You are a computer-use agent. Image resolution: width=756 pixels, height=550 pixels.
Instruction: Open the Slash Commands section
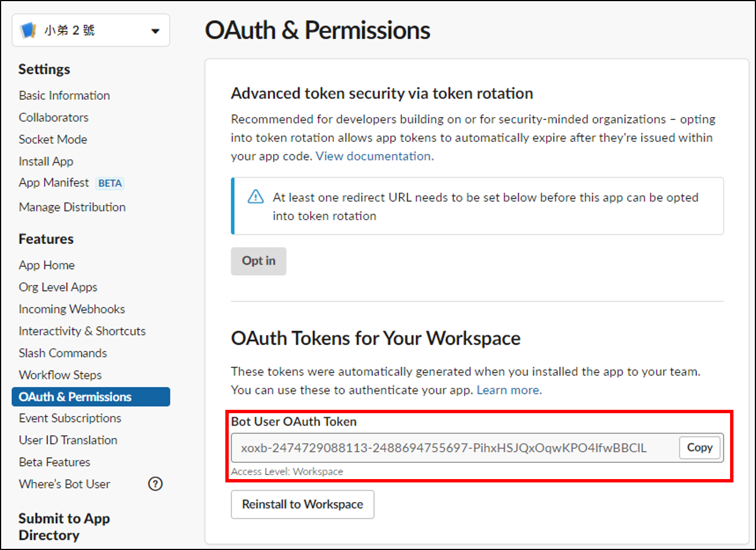click(63, 353)
